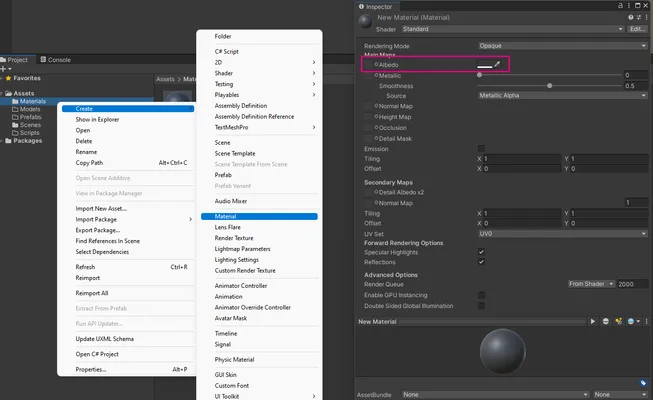Click the Favorites star icon
The width and height of the screenshot is (653, 400).
click(x=8, y=78)
